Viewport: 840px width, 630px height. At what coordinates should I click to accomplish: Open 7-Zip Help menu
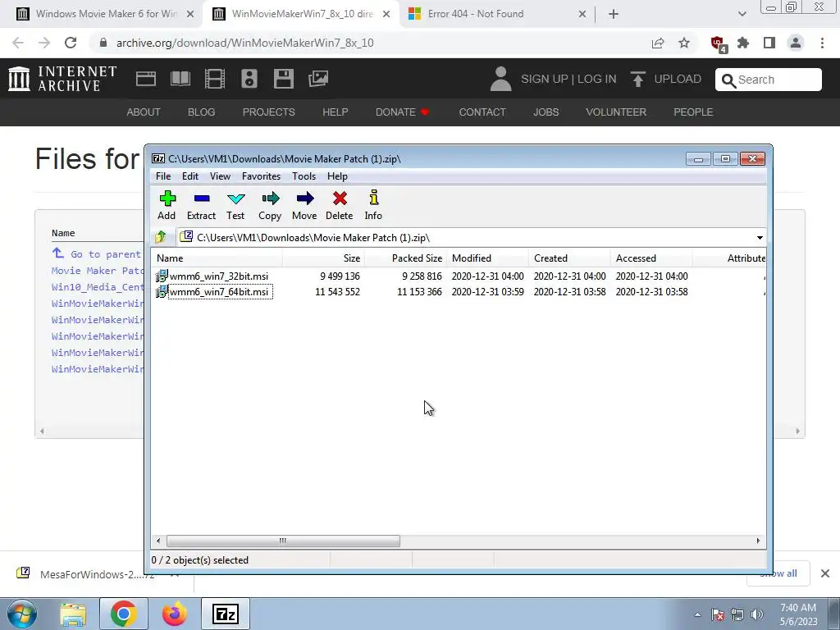point(337,176)
